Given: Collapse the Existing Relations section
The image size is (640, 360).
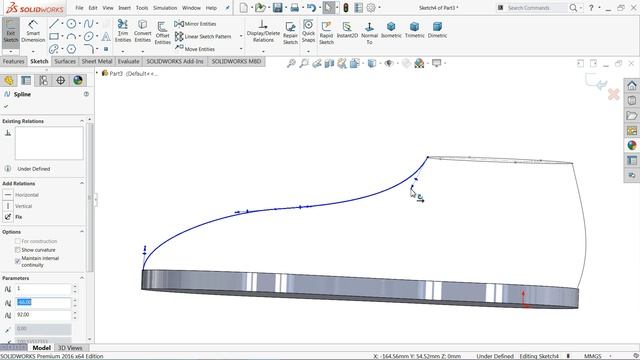Looking at the screenshot, I should click(x=82, y=121).
